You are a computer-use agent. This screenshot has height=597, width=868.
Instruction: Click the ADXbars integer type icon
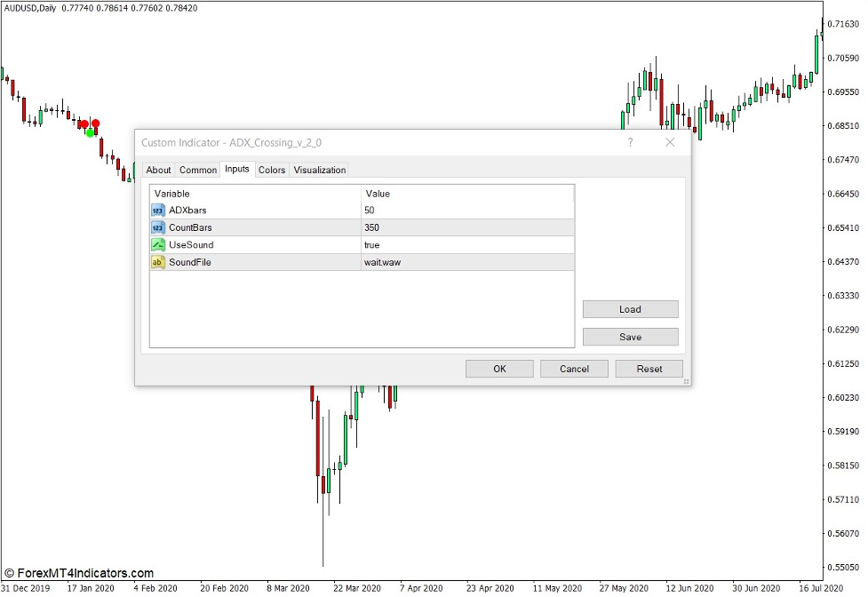(158, 211)
